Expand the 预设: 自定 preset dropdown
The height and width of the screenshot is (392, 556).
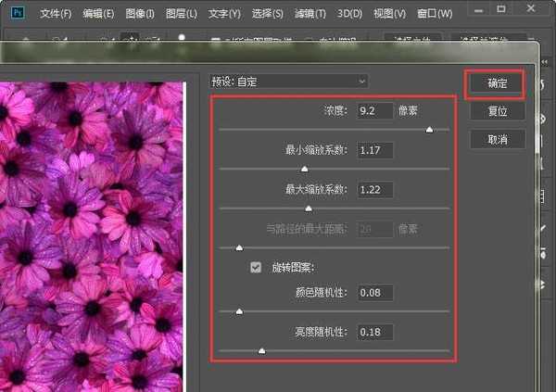[x=289, y=82]
